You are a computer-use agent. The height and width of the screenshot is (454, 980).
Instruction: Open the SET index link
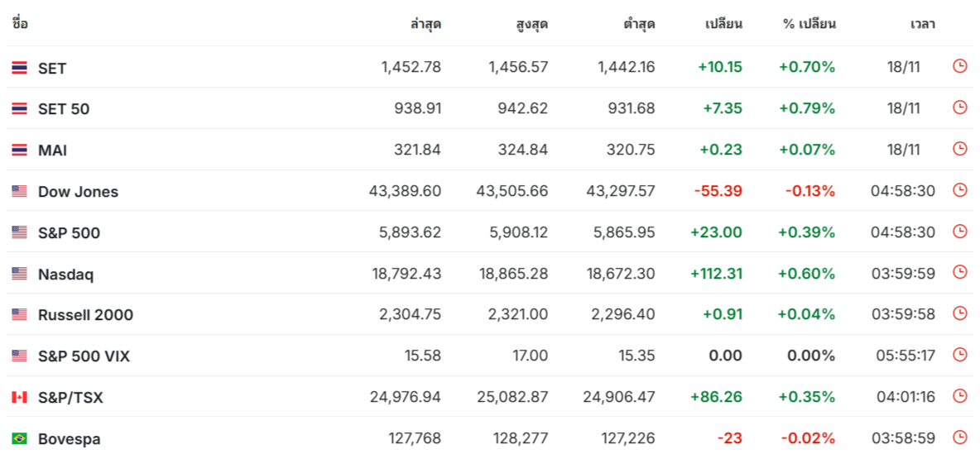pyautogui.click(x=52, y=68)
